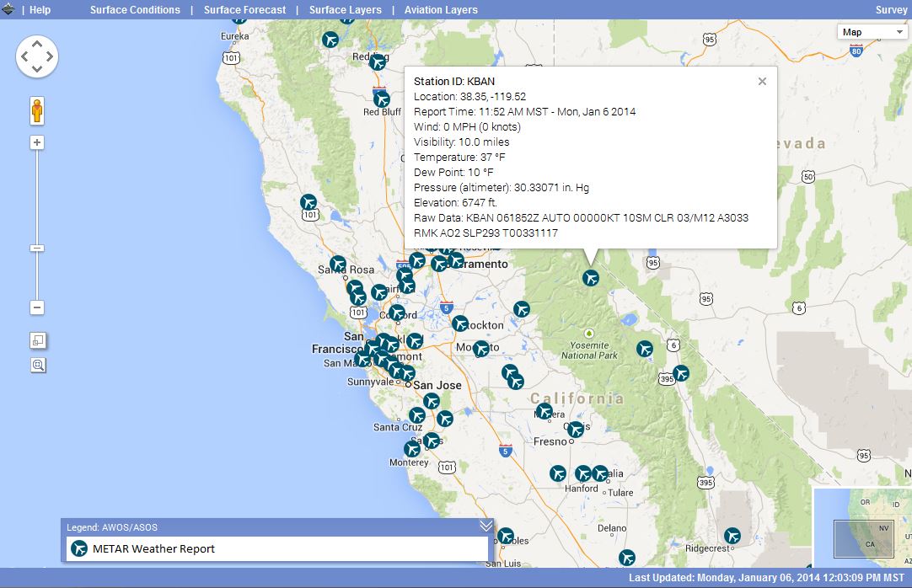
Task: Open the Surface Forecast menu
Action: [x=246, y=10]
